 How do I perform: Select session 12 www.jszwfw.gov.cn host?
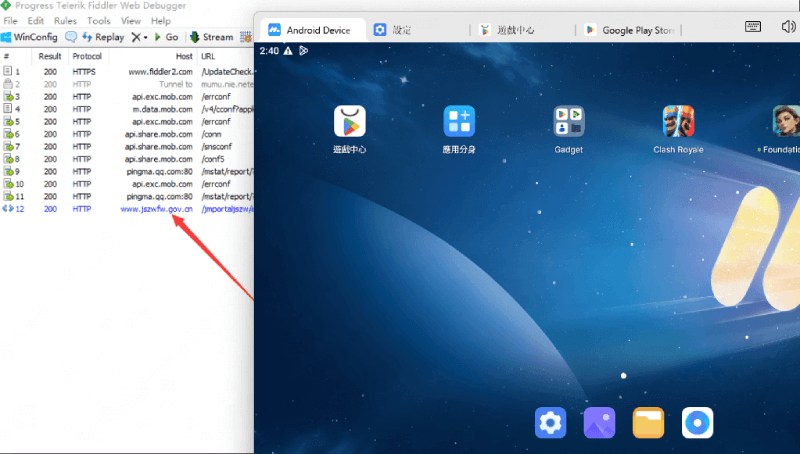pos(157,209)
